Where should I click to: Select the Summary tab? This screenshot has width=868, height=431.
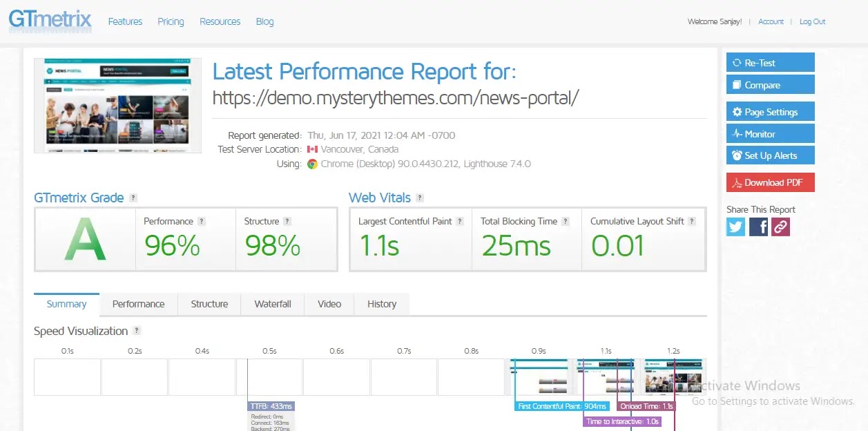coord(66,304)
